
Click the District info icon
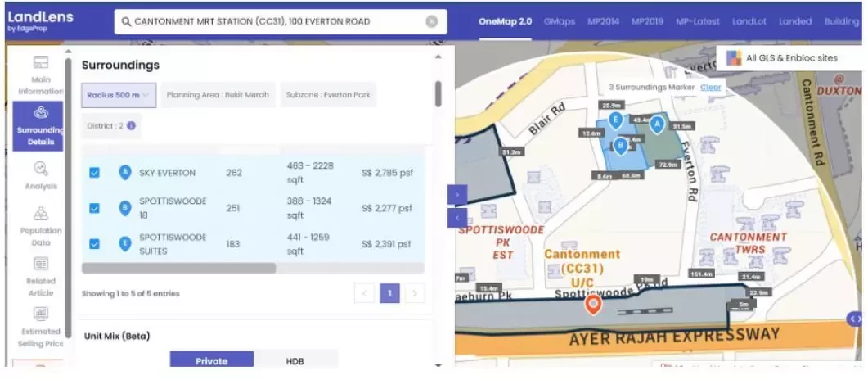coord(131,126)
